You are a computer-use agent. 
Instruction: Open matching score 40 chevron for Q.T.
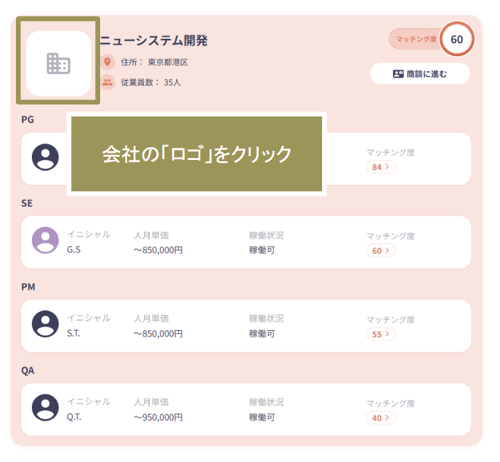click(x=381, y=418)
